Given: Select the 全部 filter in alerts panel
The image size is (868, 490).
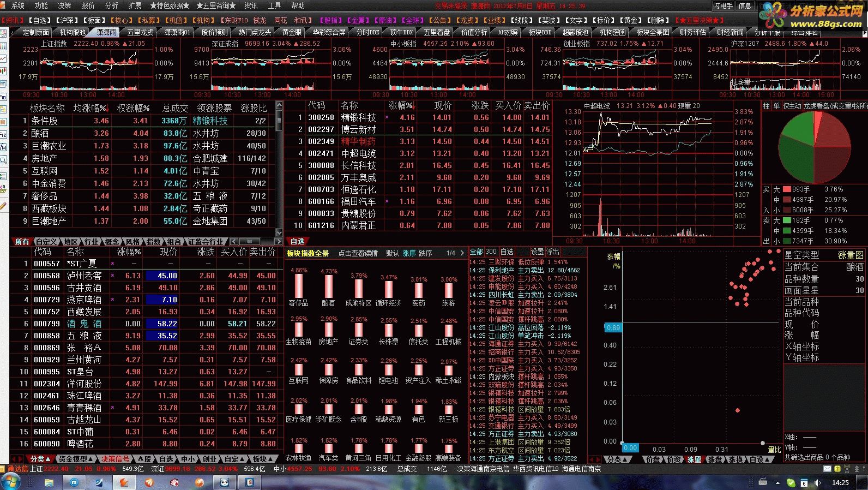Looking at the screenshot, I should click(x=477, y=252).
